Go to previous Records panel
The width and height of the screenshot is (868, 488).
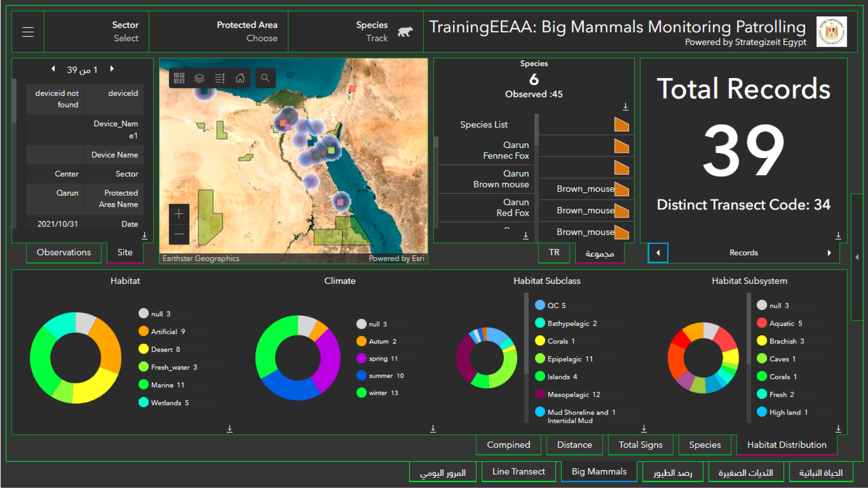(x=658, y=252)
